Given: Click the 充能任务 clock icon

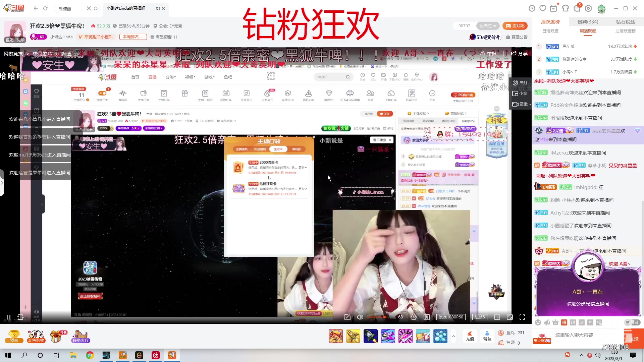Looking at the screenshot, I should pos(391,95).
